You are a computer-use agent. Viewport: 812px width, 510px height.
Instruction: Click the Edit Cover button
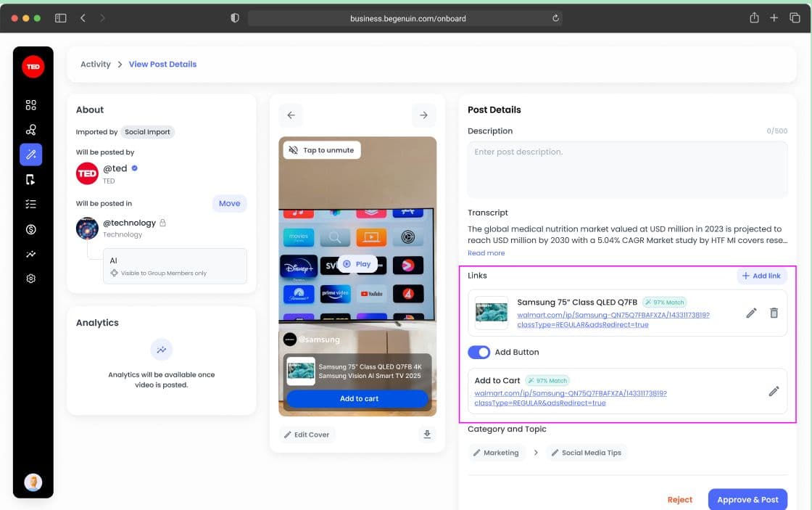(307, 435)
